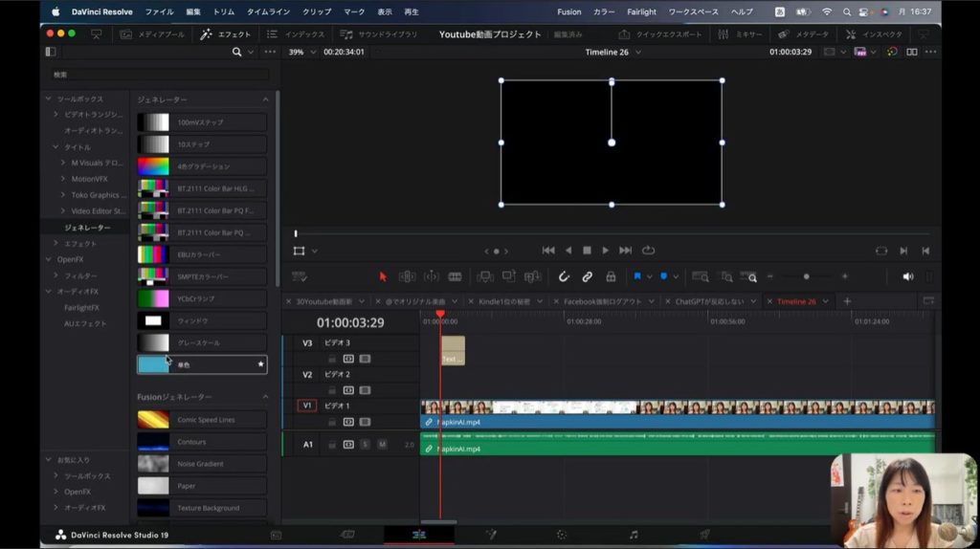Open the インスペクタ panel button

[874, 33]
